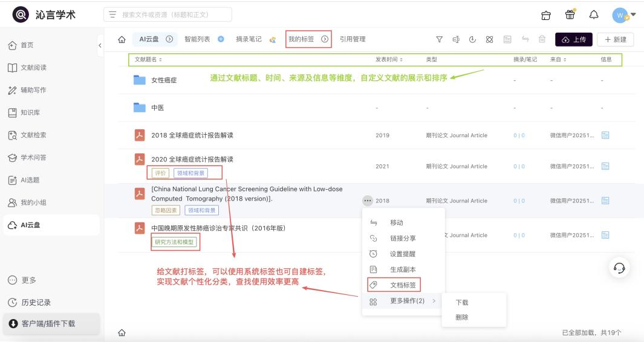Switch to the 引用管理 tab
Image resolution: width=644 pixels, height=342 pixels.
[353, 39]
